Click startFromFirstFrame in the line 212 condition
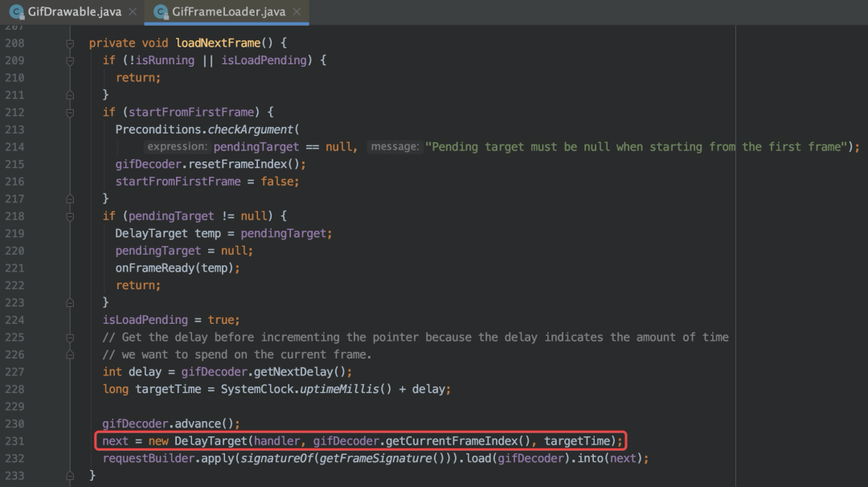This screenshot has height=487, width=868. click(x=191, y=113)
